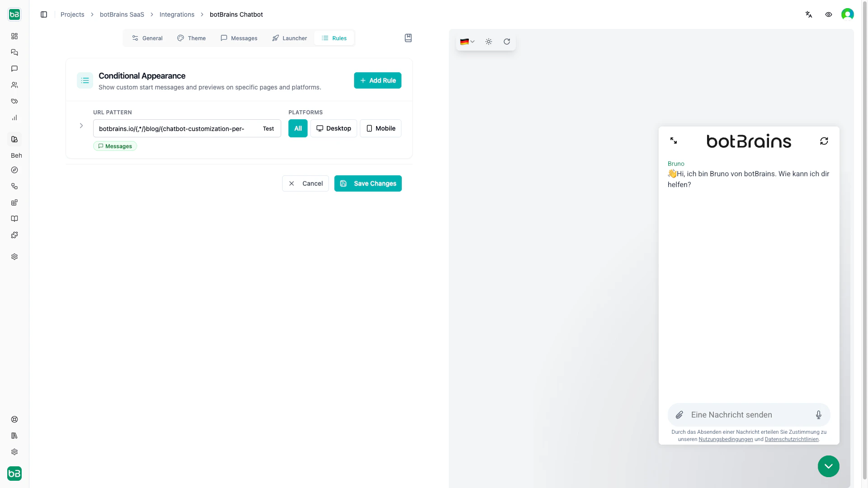
Task: Click Test in URL pattern field
Action: tap(269, 129)
